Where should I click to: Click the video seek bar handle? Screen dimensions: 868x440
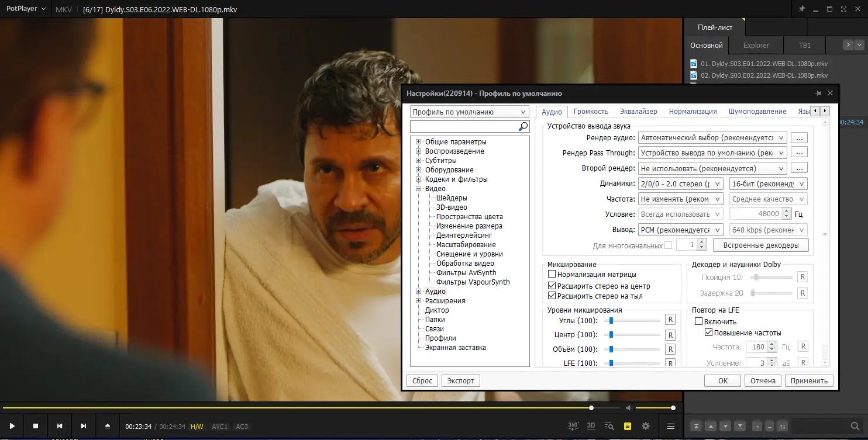pos(591,408)
